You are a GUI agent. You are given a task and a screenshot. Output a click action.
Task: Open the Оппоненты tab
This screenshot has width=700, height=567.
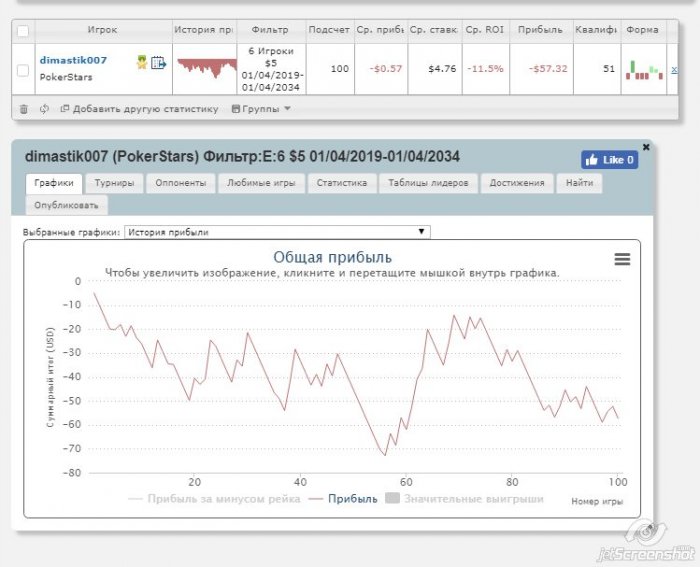click(181, 183)
